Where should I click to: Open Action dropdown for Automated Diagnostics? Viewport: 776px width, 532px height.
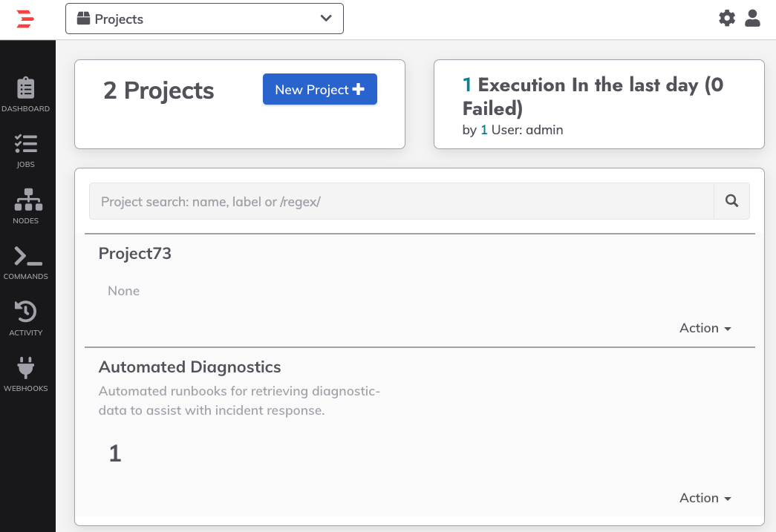705,498
